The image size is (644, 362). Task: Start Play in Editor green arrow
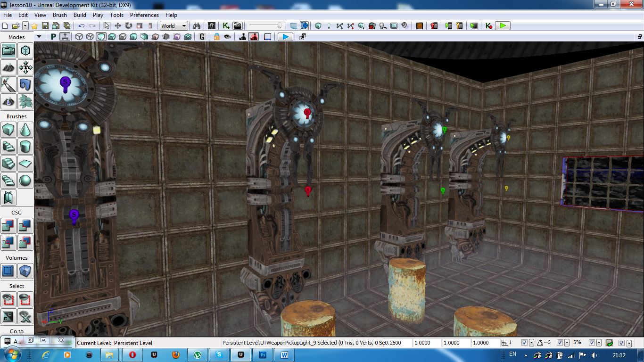point(503,26)
